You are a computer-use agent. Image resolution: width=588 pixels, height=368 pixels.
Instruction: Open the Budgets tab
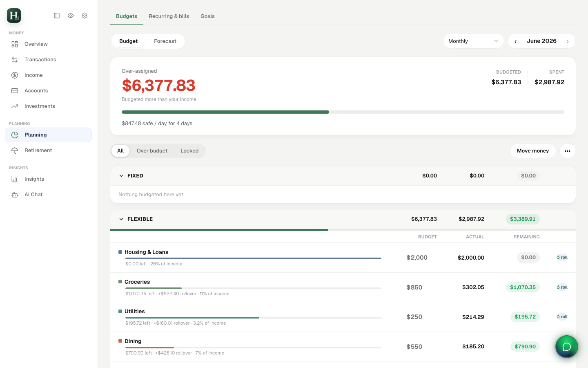(127, 16)
